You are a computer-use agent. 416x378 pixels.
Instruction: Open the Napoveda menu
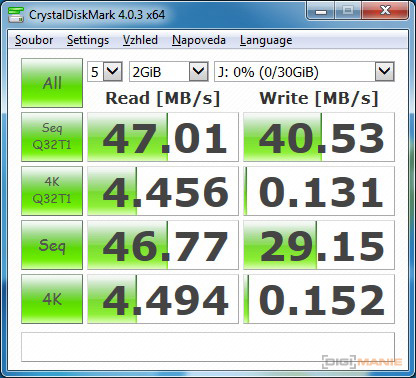click(x=199, y=40)
